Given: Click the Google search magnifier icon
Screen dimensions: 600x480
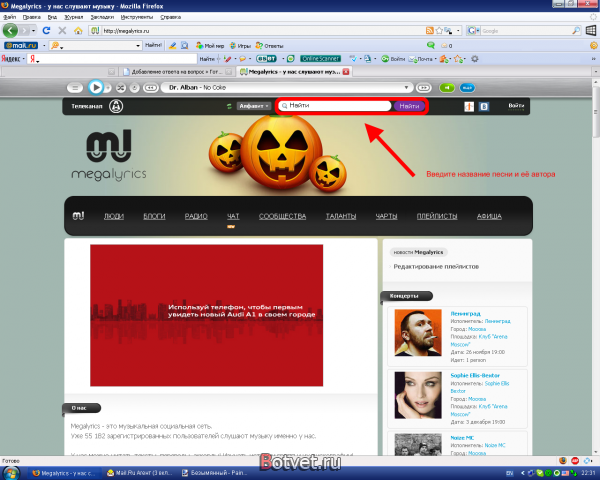Looking at the screenshot, I should [576, 31].
